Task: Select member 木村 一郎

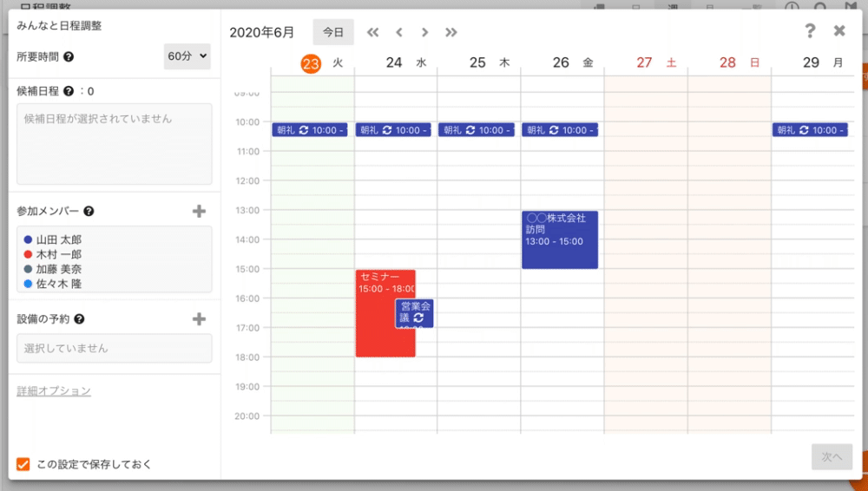Action: pyautogui.click(x=59, y=255)
